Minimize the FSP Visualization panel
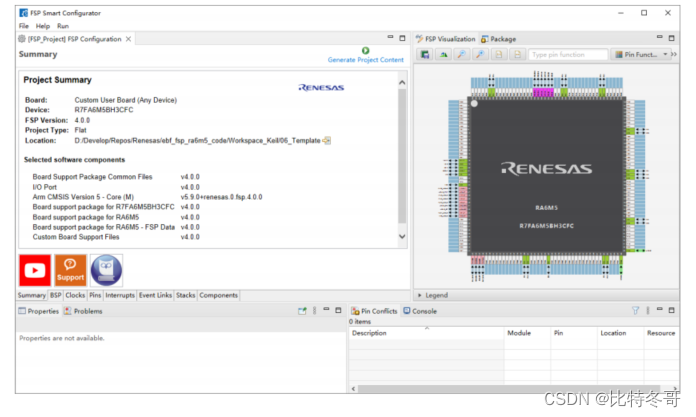The width and height of the screenshot is (696, 417). (660, 37)
